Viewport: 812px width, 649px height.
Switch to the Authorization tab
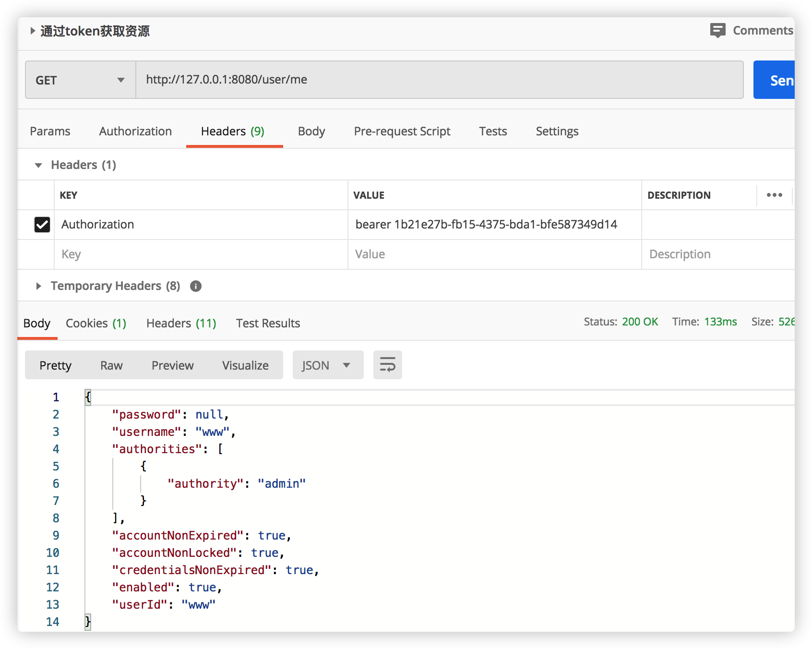coord(135,131)
